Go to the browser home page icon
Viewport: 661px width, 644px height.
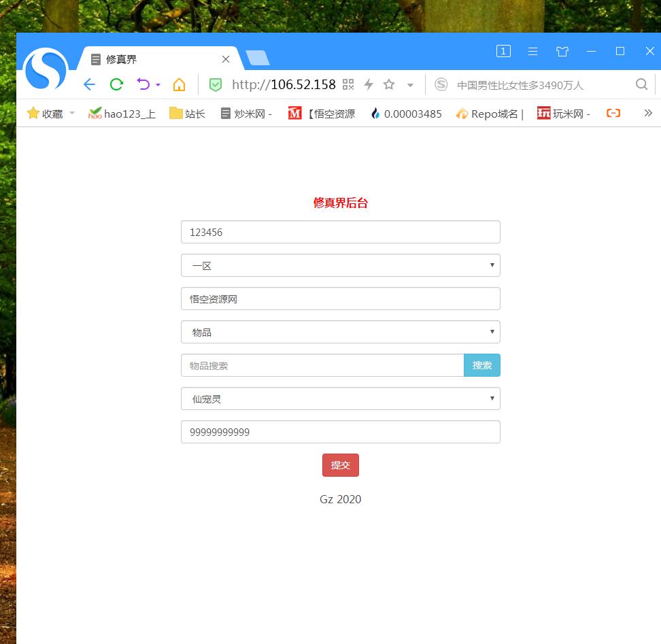point(179,84)
